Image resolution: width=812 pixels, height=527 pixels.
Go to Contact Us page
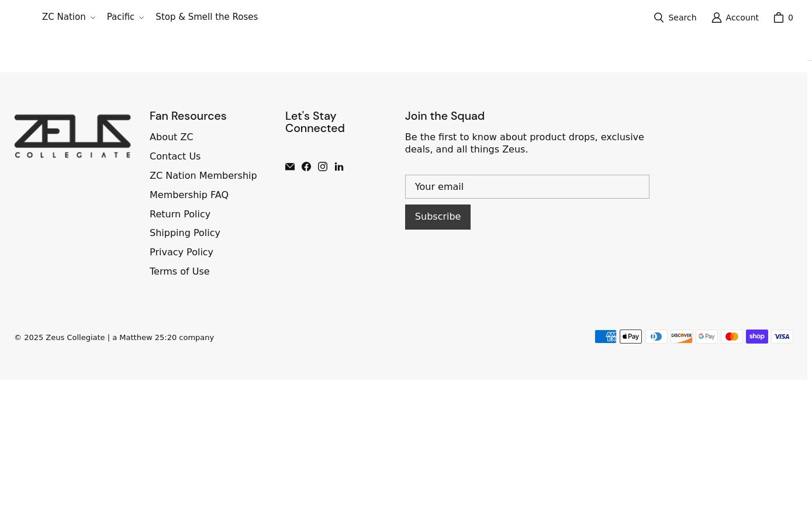[175, 157]
